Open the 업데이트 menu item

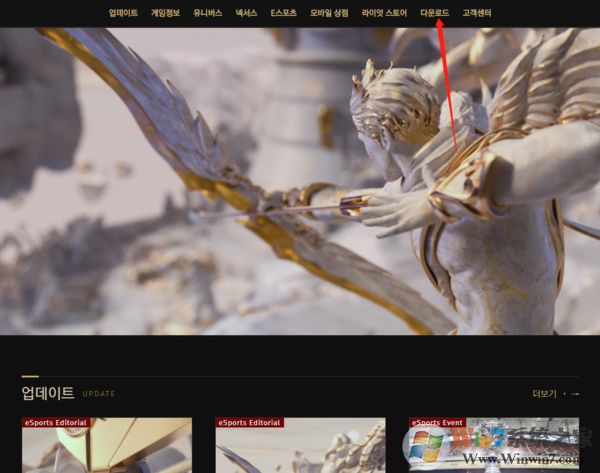[123, 13]
